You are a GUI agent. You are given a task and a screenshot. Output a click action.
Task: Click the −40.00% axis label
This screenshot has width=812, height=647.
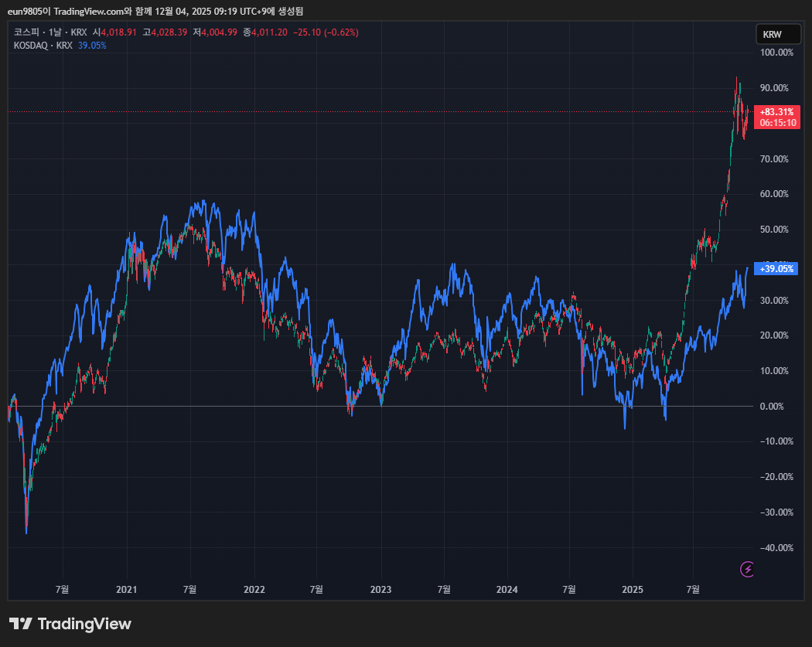click(x=776, y=547)
